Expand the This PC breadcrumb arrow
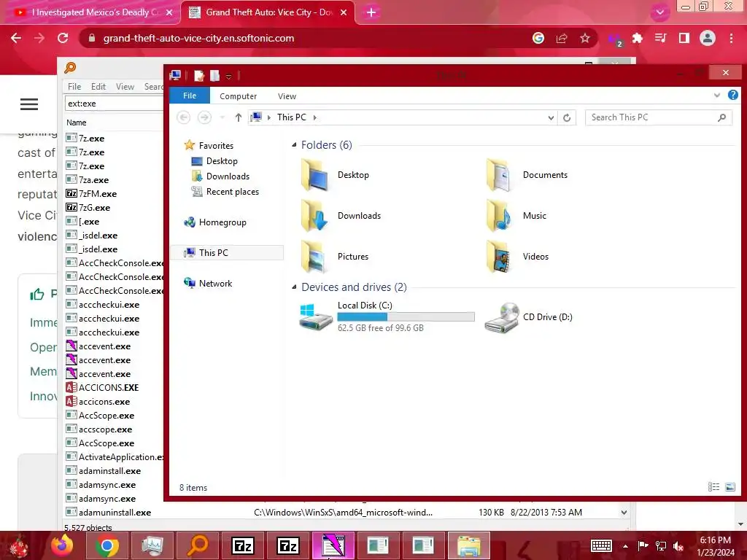Viewport: 747px width, 560px height. coord(315,117)
